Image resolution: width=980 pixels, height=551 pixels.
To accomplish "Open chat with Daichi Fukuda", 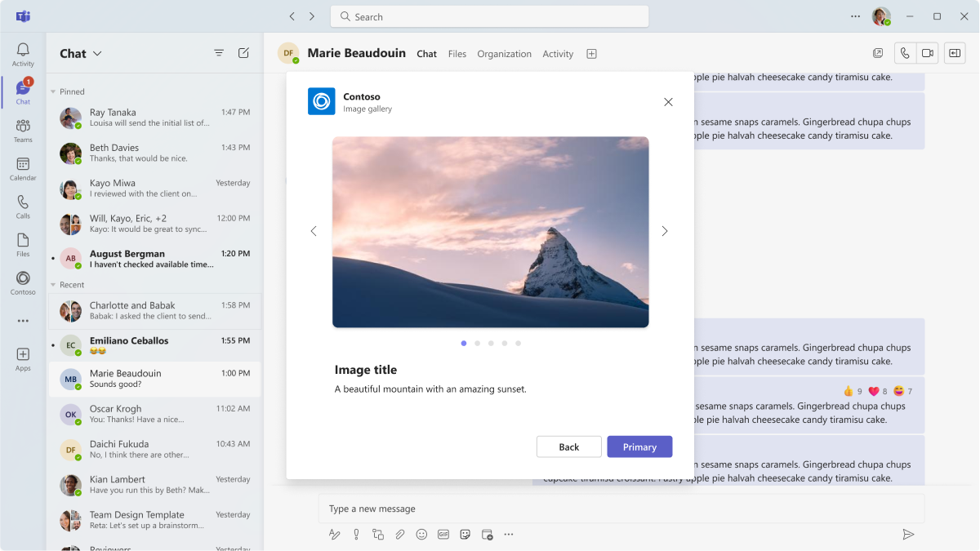I will (155, 450).
